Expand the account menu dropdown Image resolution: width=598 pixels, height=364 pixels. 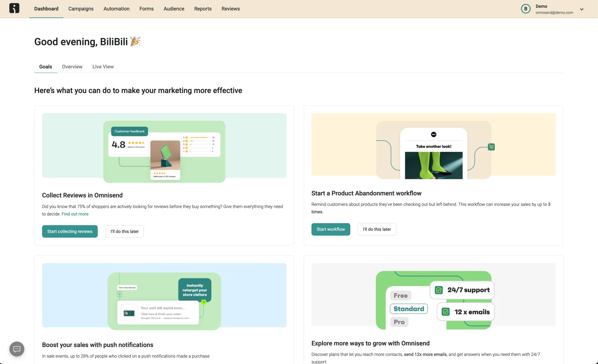[x=582, y=9]
